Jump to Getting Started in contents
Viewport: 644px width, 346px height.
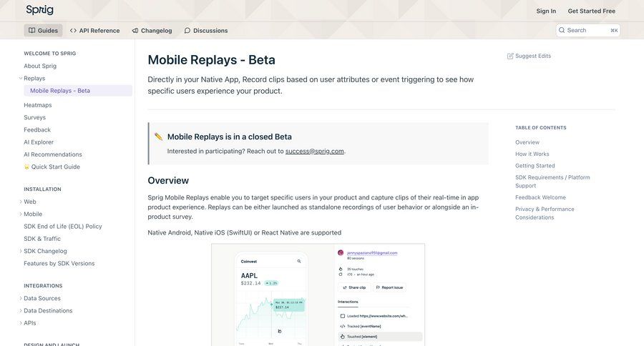point(535,166)
